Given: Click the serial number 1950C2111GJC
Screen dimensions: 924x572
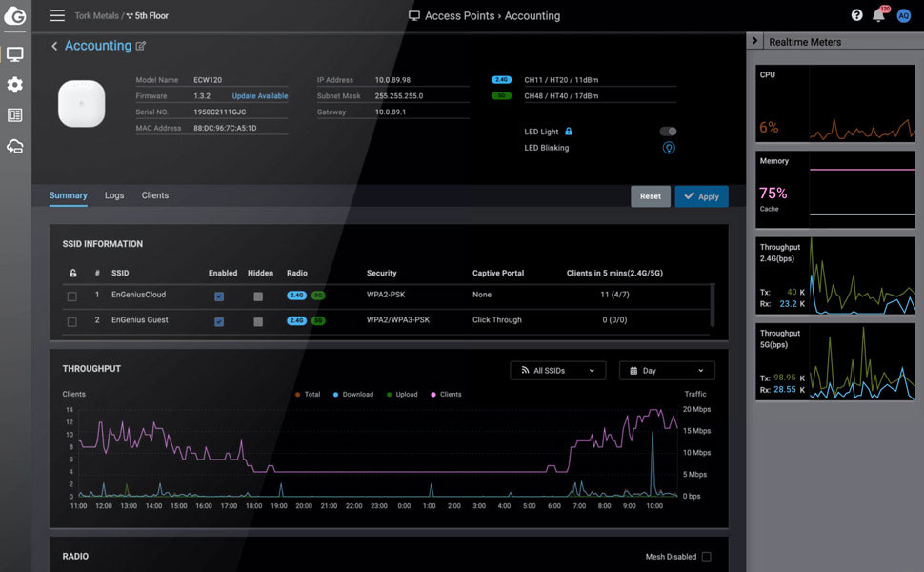Looking at the screenshot, I should tap(220, 112).
